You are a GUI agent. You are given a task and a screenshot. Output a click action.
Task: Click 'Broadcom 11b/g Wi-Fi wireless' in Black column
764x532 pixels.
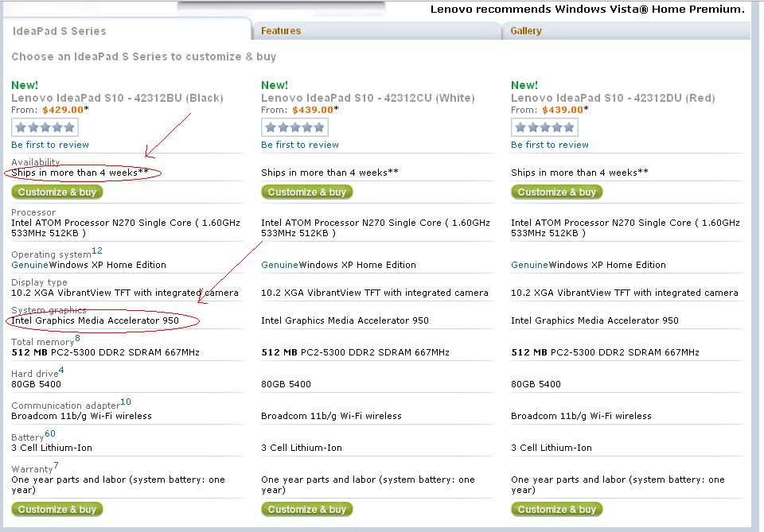click(81, 416)
